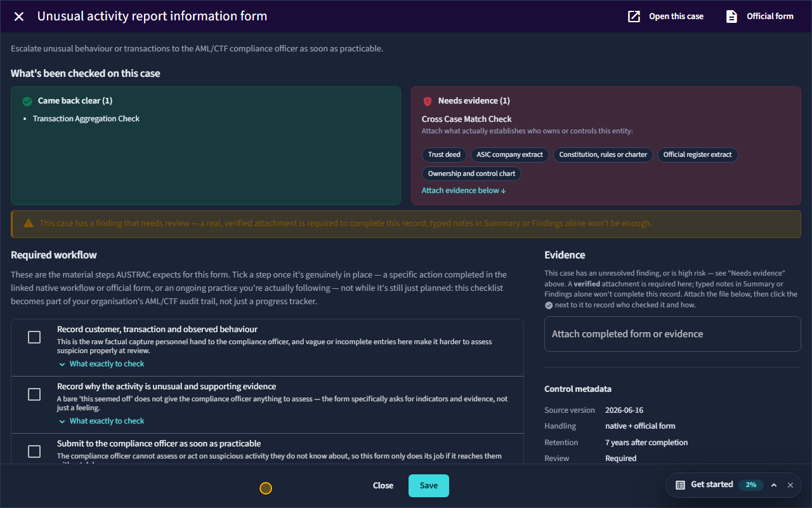Image resolution: width=812 pixels, height=508 pixels.
Task: Expand What exactly to check under first step
Action: 101,364
